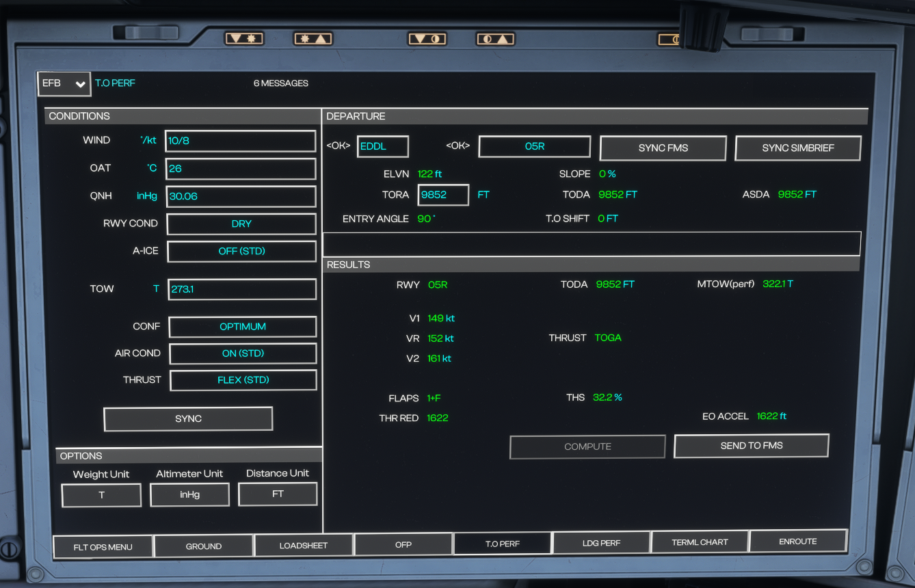Click the ELVN value "122 ft"
915x588 pixels.
click(429, 174)
